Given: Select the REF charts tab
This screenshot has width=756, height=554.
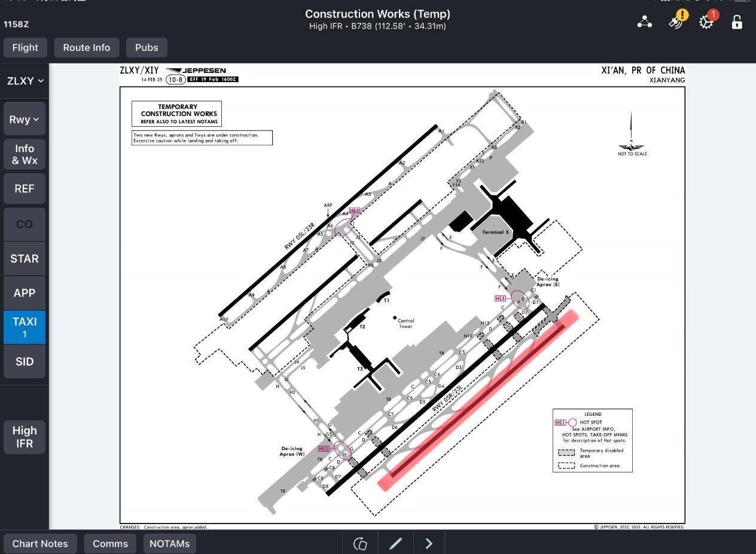Looking at the screenshot, I should (25, 188).
